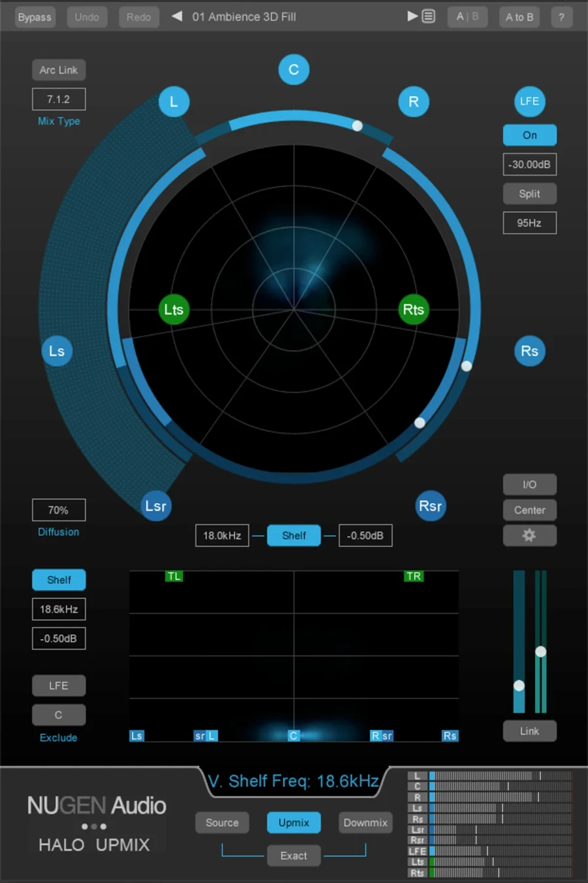Toggle the LFE Split button
The image size is (588, 883).
coord(529,193)
